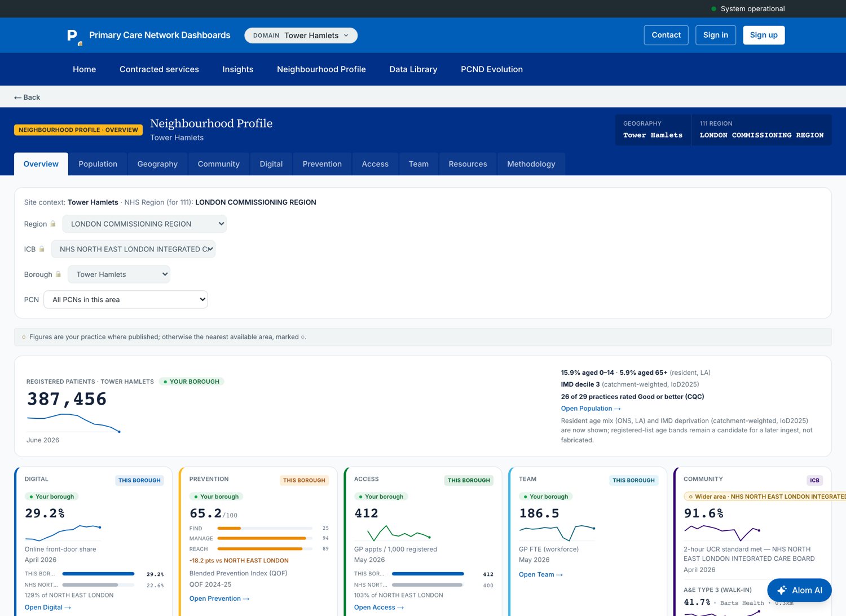Click the Geography Tower Hamlets info box

653,130
